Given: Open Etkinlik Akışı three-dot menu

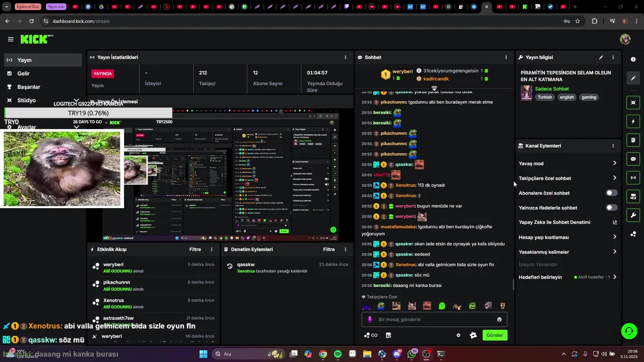Looking at the screenshot, I should click(x=211, y=249).
